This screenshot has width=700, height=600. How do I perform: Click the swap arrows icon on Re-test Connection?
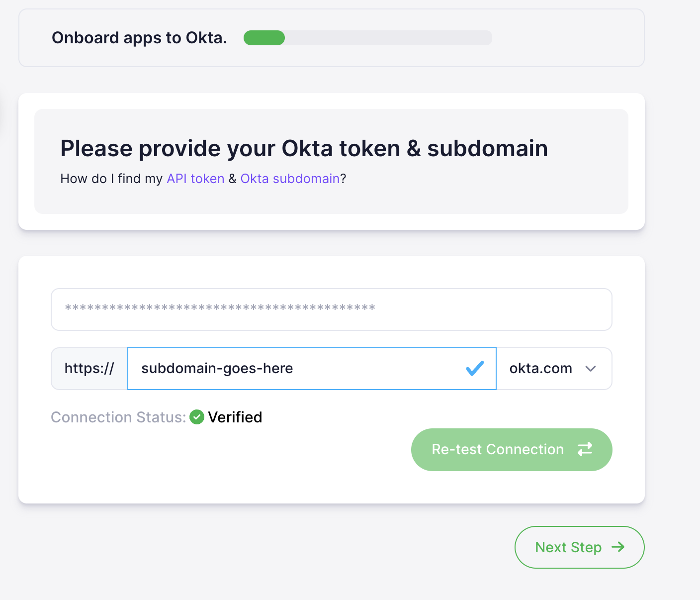click(x=585, y=449)
